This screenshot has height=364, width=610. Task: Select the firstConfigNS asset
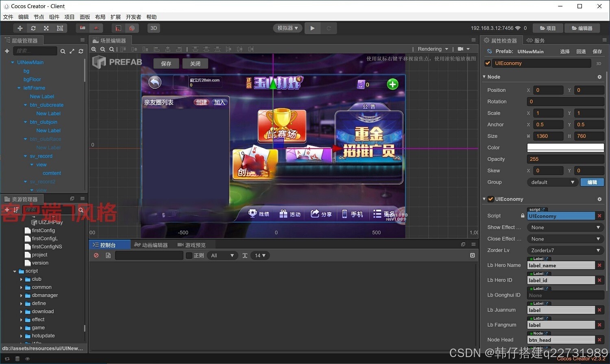tap(47, 247)
